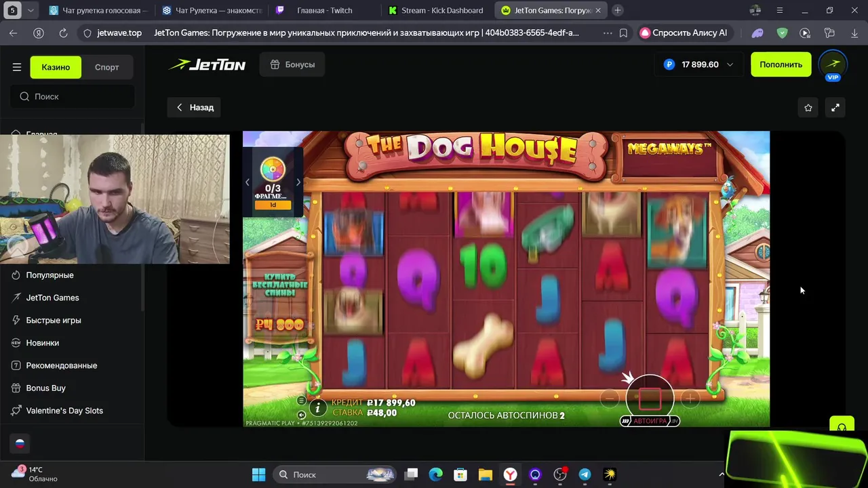
Task: Open a new browser tab
Action: (617, 10)
